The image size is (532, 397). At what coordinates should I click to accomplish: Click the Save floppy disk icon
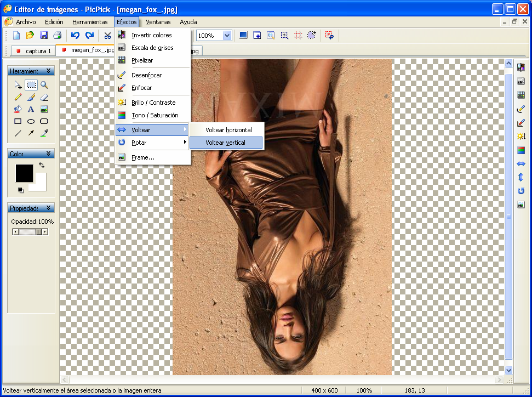pos(44,35)
